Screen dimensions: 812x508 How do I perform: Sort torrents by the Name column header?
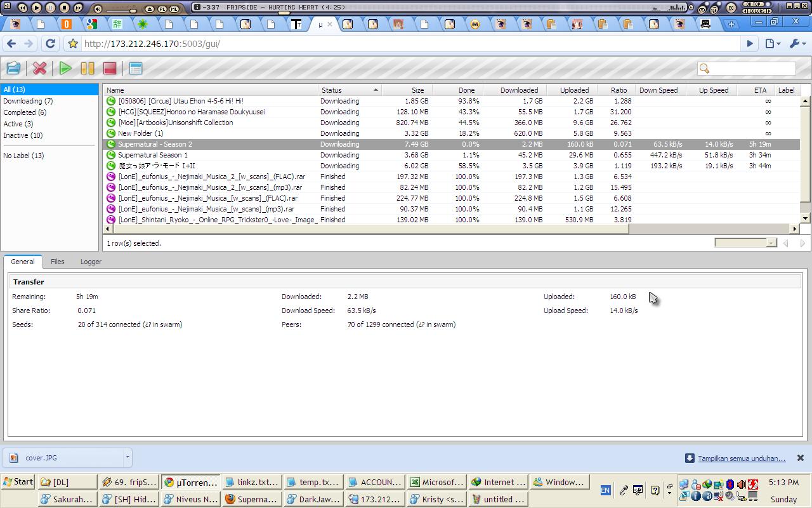211,90
